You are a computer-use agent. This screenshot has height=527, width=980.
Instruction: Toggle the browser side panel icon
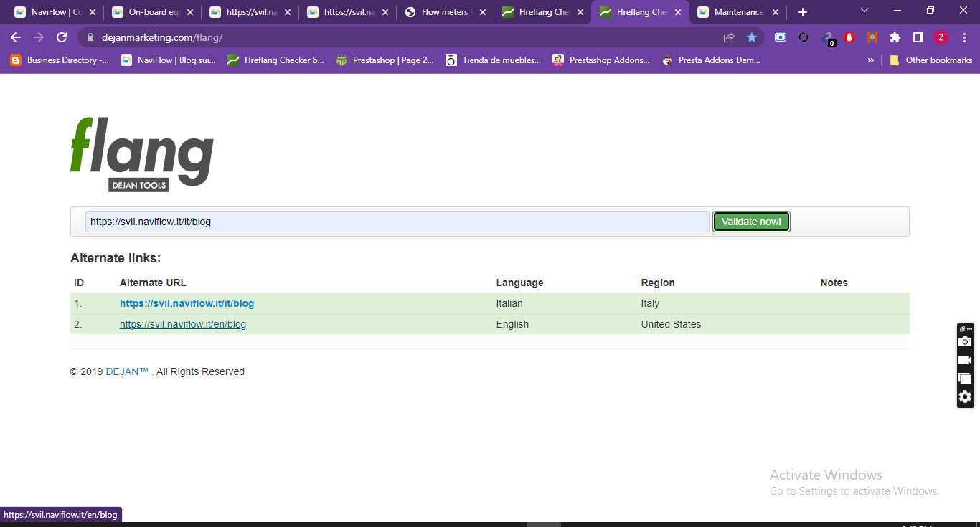[918, 37]
